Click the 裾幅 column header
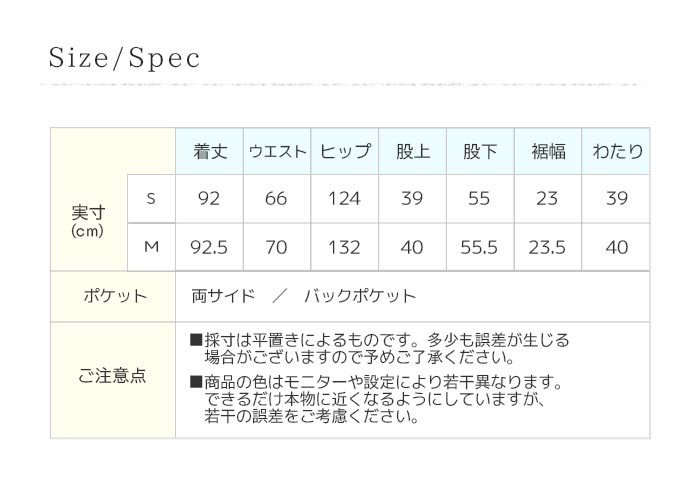 [x=548, y=151]
